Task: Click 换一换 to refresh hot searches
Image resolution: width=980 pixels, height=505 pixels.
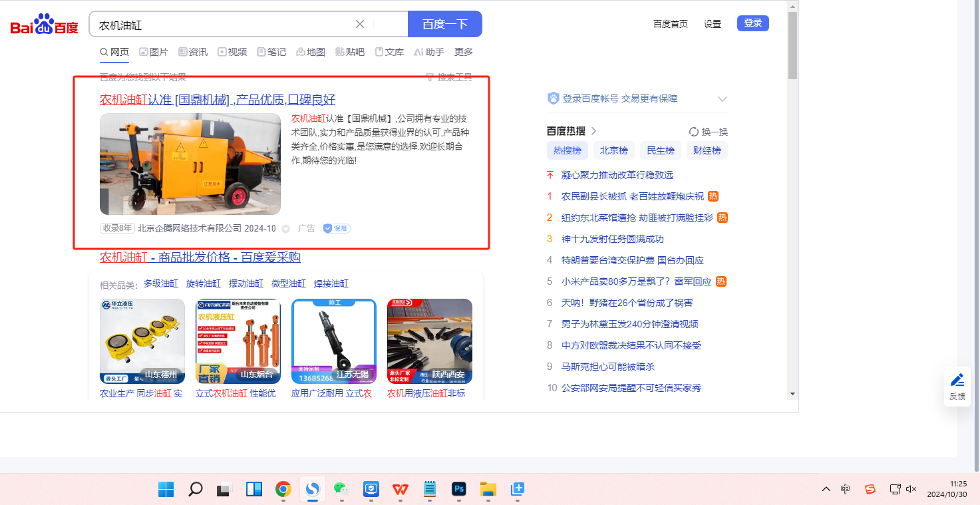Action: pos(709,132)
